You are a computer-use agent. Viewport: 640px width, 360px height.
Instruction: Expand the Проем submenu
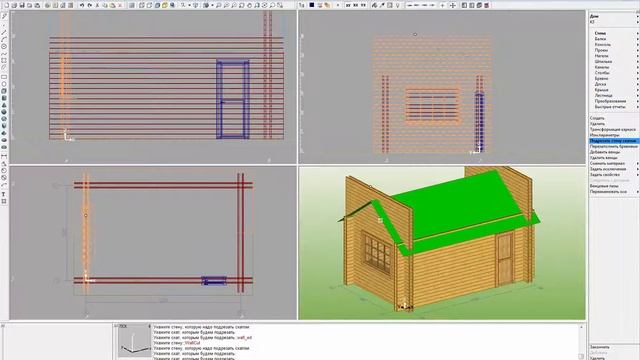(x=616, y=50)
